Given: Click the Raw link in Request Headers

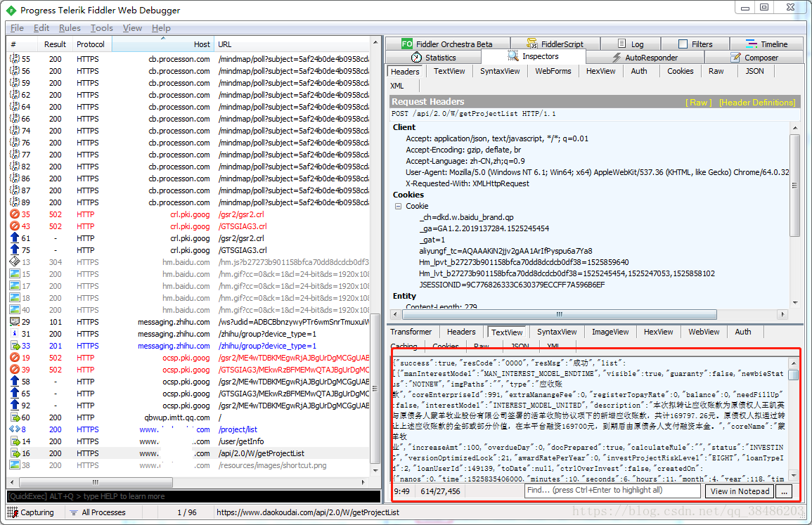Looking at the screenshot, I should pyautogui.click(x=699, y=103).
